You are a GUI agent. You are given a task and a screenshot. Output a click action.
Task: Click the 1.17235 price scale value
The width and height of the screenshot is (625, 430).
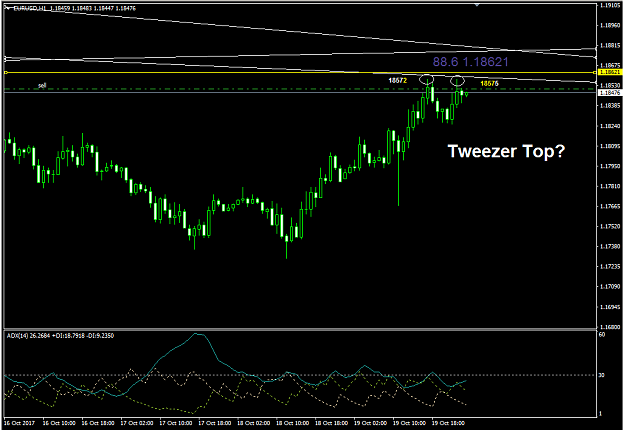pos(610,266)
